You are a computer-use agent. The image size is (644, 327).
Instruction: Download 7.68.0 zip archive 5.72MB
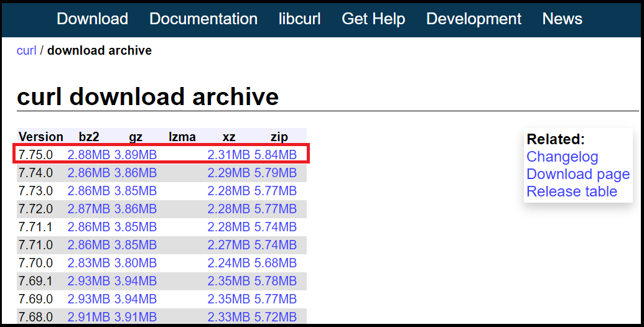click(x=276, y=317)
